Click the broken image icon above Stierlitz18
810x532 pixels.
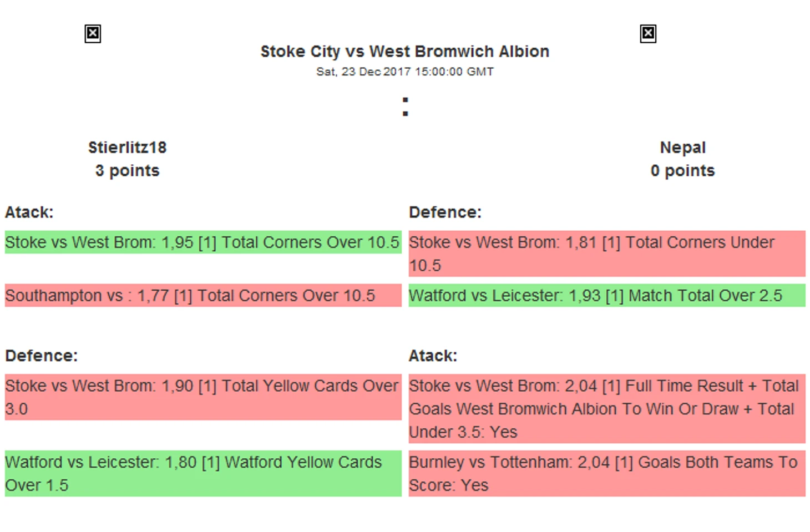point(93,34)
